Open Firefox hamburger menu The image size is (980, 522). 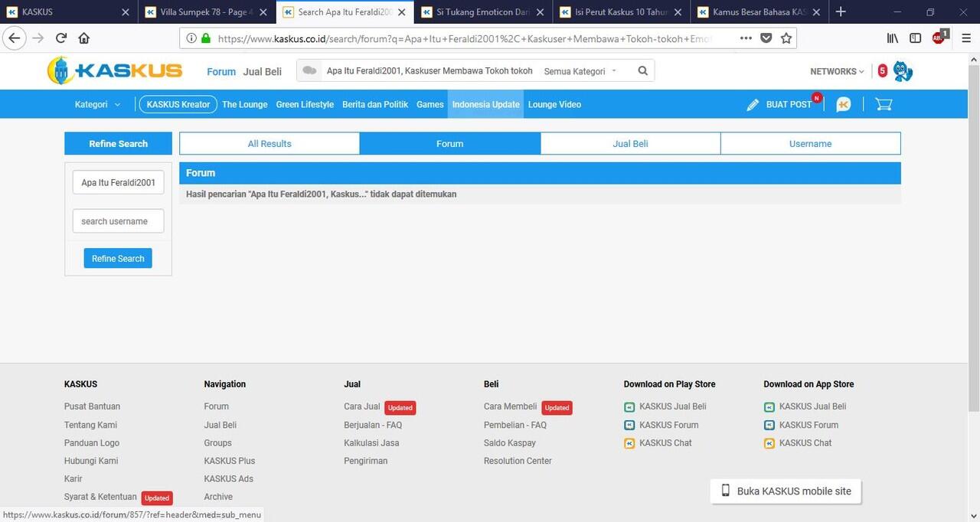[x=966, y=38]
